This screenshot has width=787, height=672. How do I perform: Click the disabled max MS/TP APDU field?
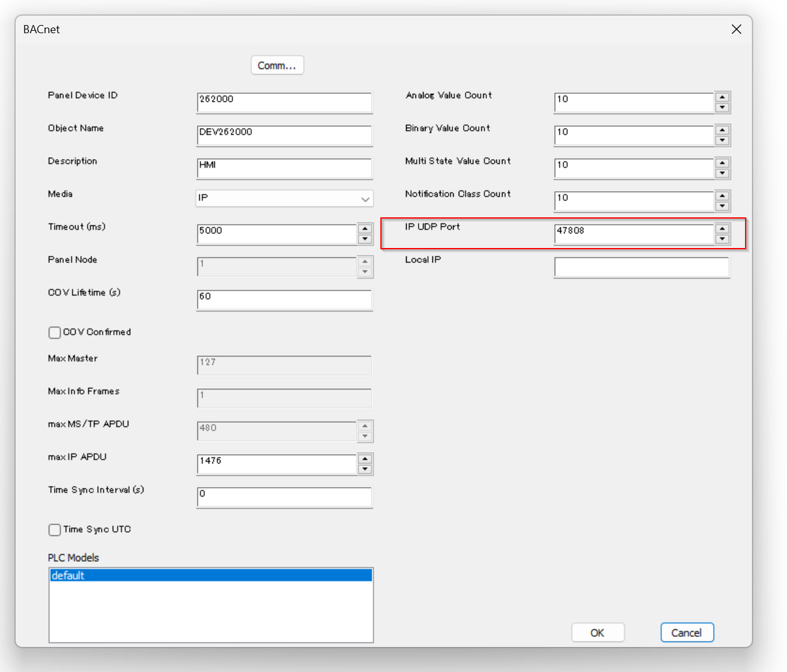[x=276, y=432]
